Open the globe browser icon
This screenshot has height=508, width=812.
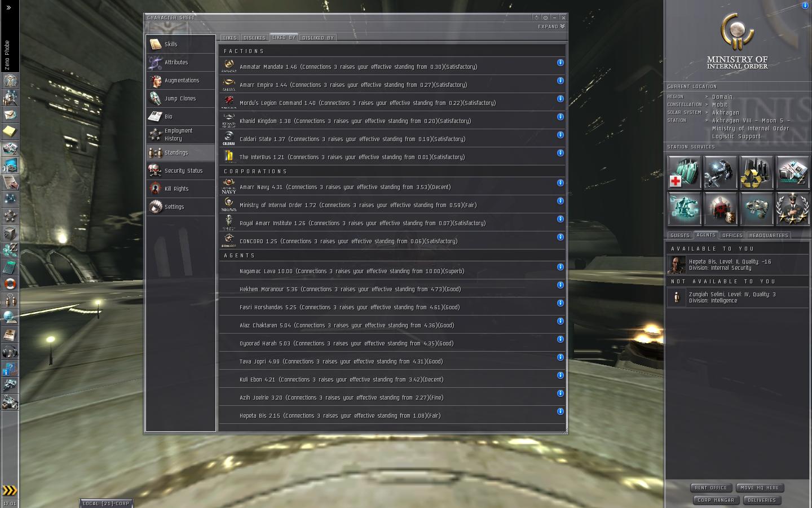point(10,318)
